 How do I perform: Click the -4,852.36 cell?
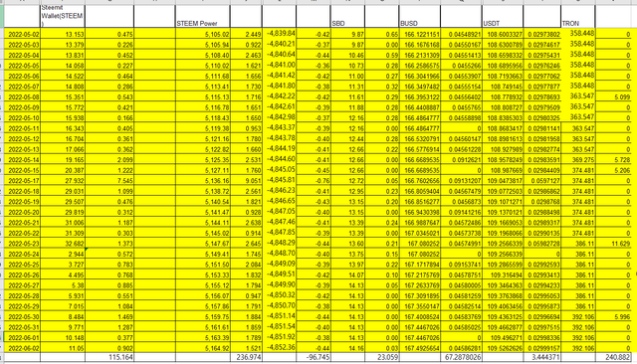pyautogui.click(x=280, y=347)
